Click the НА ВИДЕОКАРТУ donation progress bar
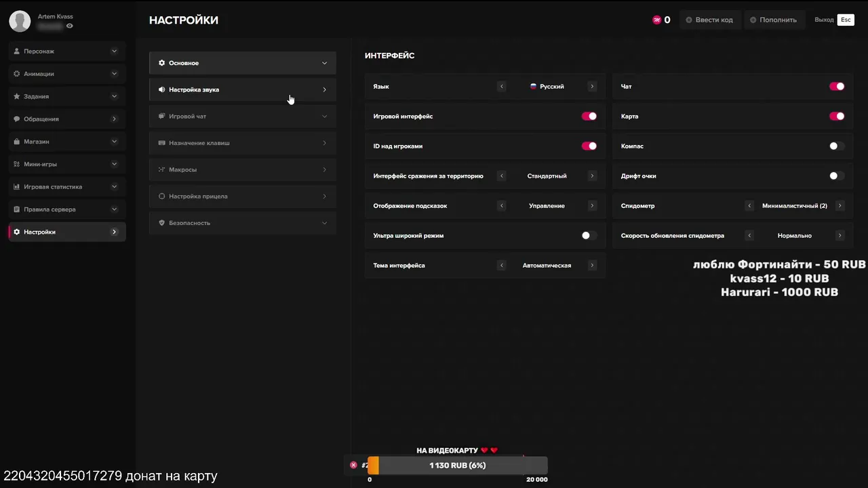Image resolution: width=868 pixels, height=488 pixels. pos(458,466)
